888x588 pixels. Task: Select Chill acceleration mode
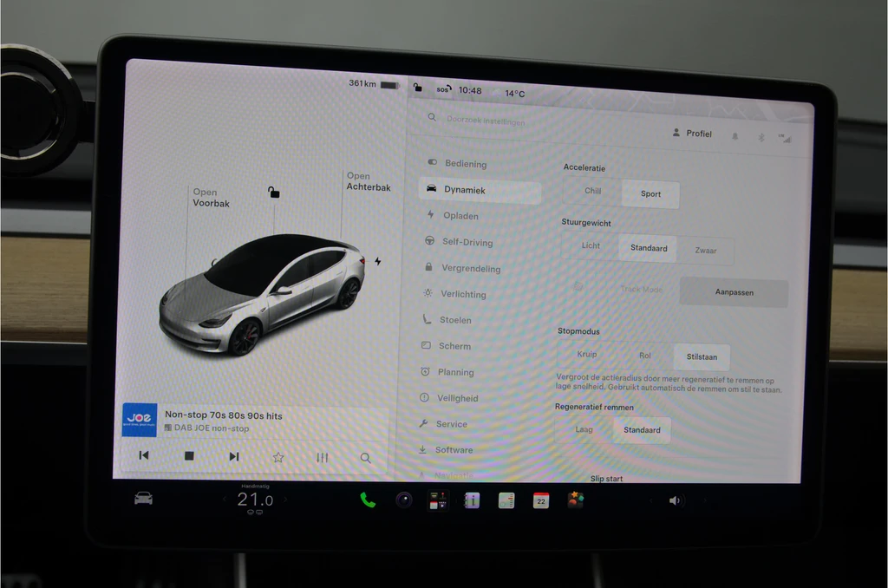[593, 191]
